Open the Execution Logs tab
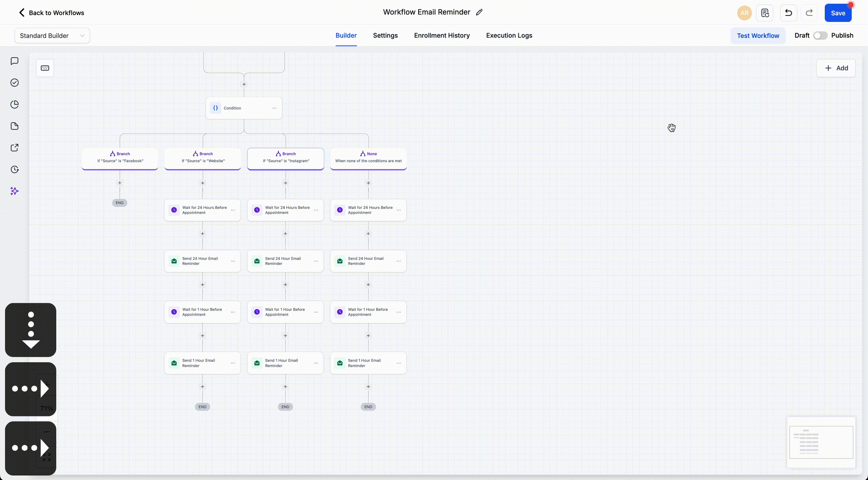 (509, 35)
